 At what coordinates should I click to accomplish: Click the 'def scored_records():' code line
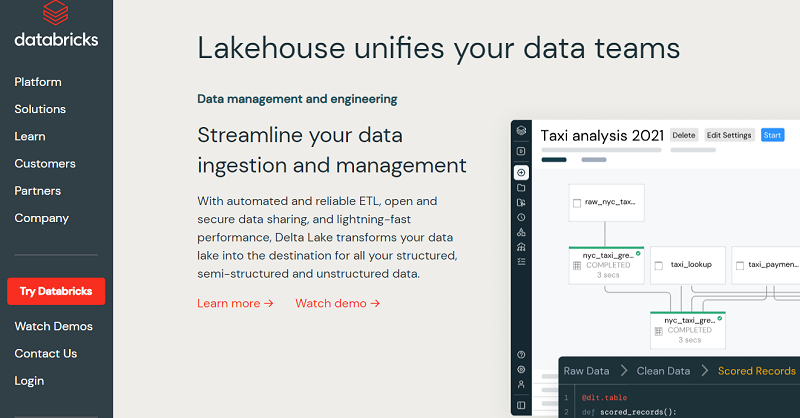point(629,412)
